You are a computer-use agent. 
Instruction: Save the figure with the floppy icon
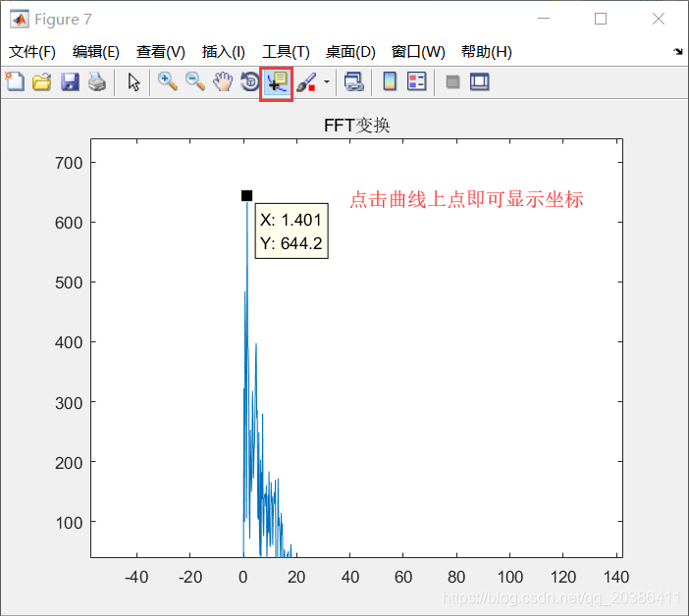point(70,82)
